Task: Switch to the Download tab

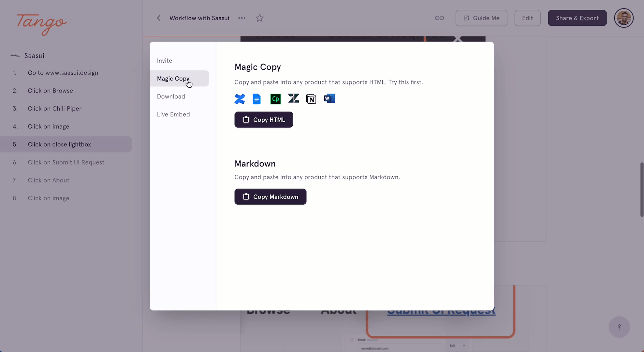Action: coord(171,96)
